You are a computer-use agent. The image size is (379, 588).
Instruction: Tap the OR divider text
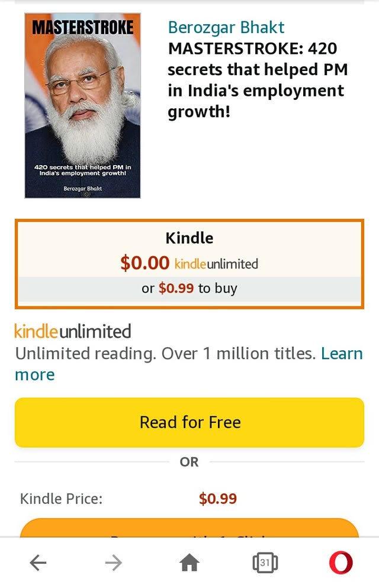point(189,462)
